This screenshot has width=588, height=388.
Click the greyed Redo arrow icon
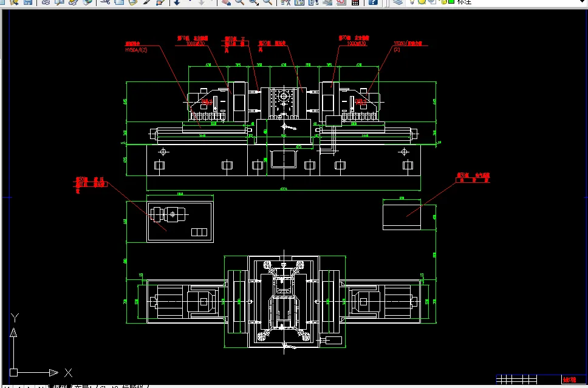(x=202, y=2)
